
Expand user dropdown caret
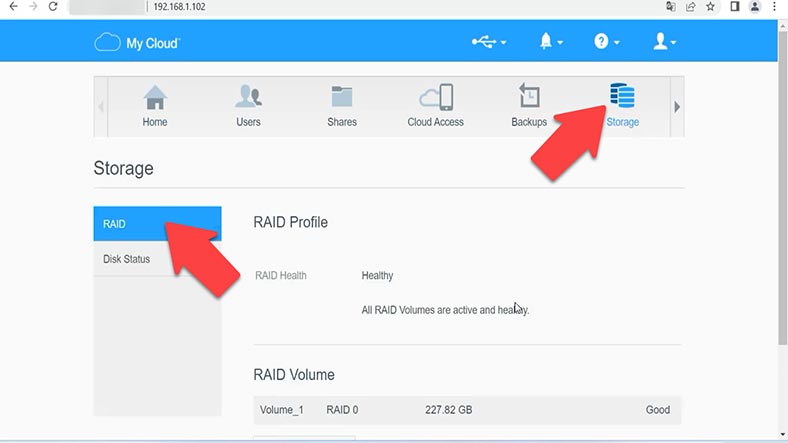pyautogui.click(x=673, y=43)
